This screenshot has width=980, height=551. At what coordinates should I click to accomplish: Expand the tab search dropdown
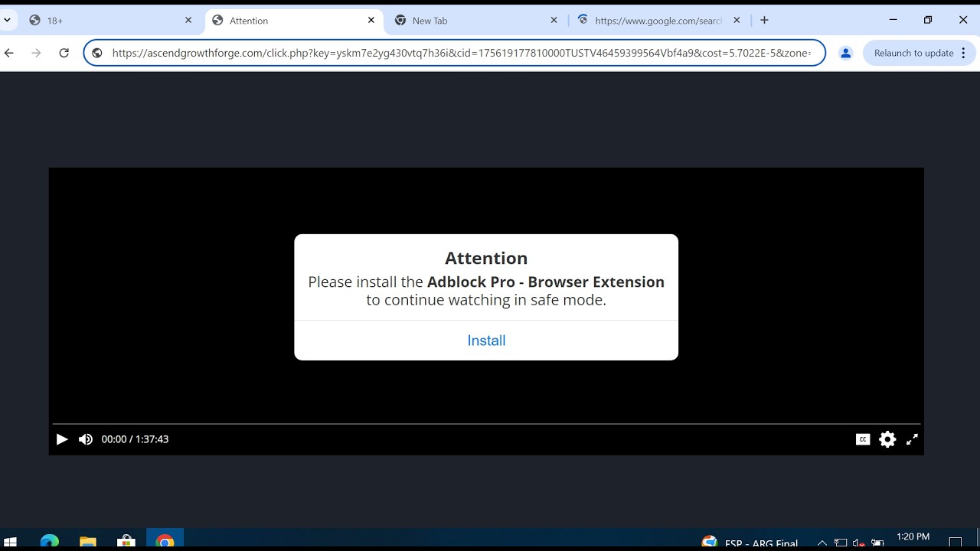[x=7, y=21]
